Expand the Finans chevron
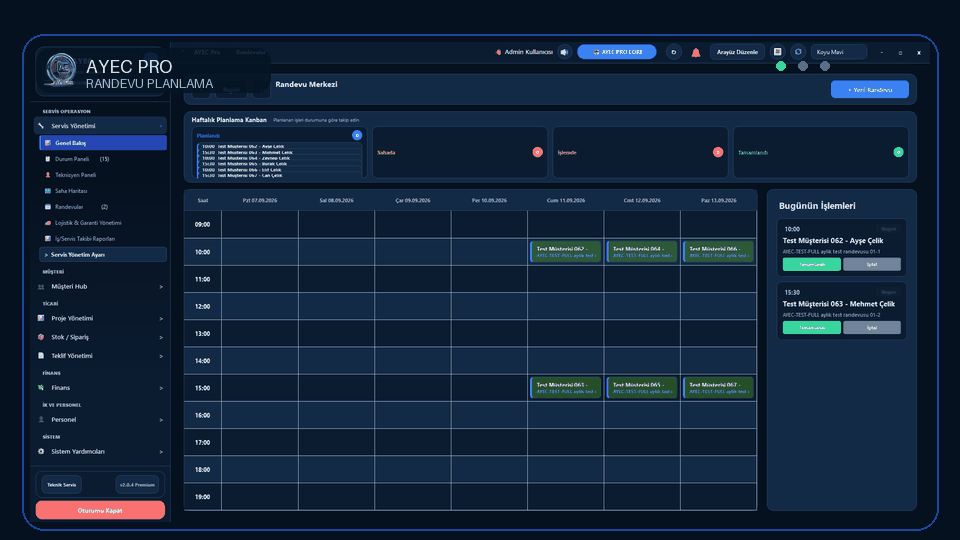The height and width of the screenshot is (540, 960). [x=161, y=388]
